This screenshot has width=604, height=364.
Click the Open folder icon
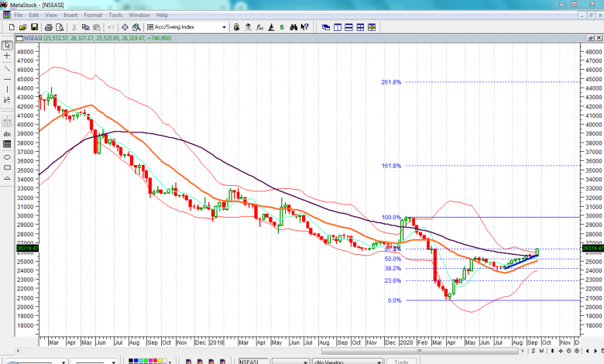point(22,27)
